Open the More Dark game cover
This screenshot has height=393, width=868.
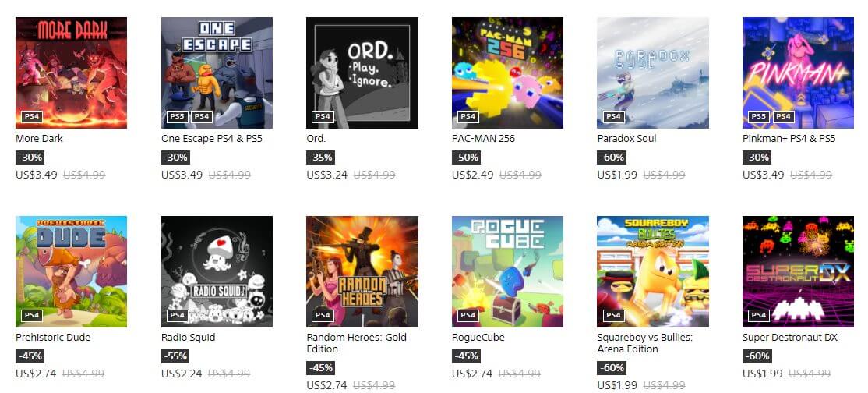click(x=71, y=73)
